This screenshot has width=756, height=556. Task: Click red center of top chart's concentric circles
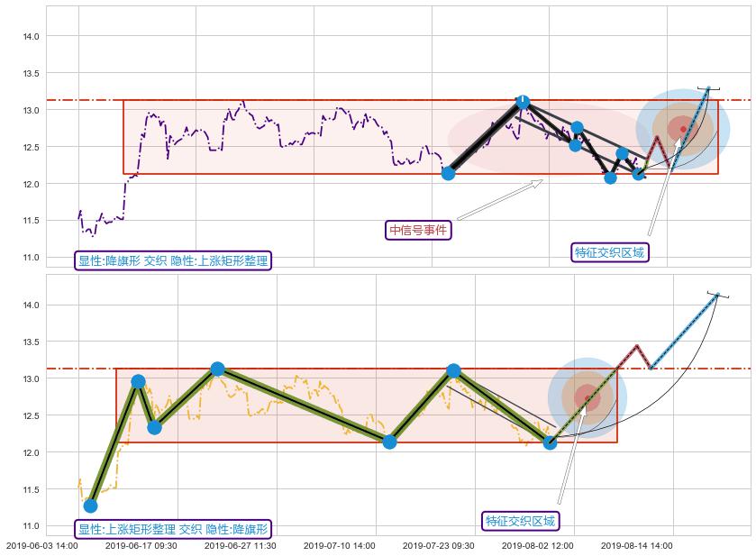pyautogui.click(x=683, y=128)
